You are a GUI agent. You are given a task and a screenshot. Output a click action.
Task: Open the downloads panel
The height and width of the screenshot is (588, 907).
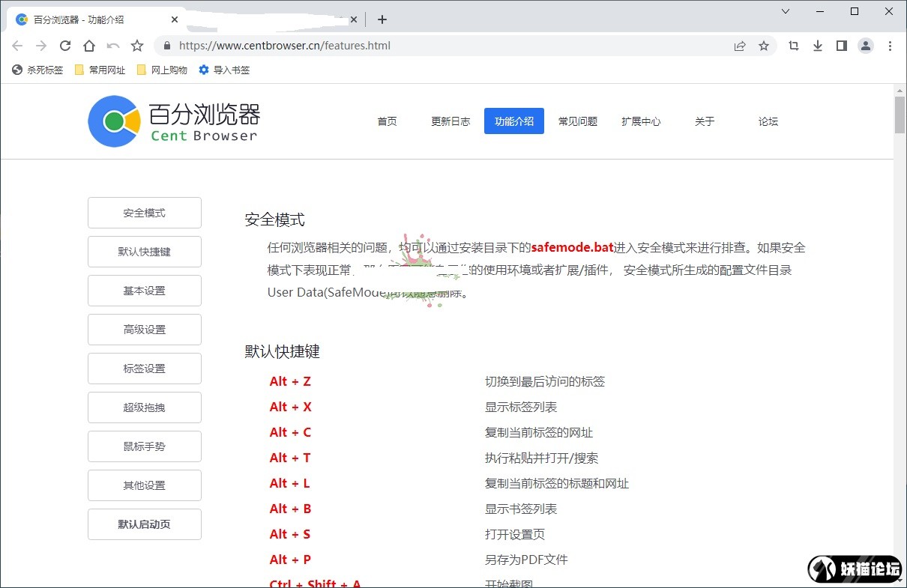coord(818,46)
